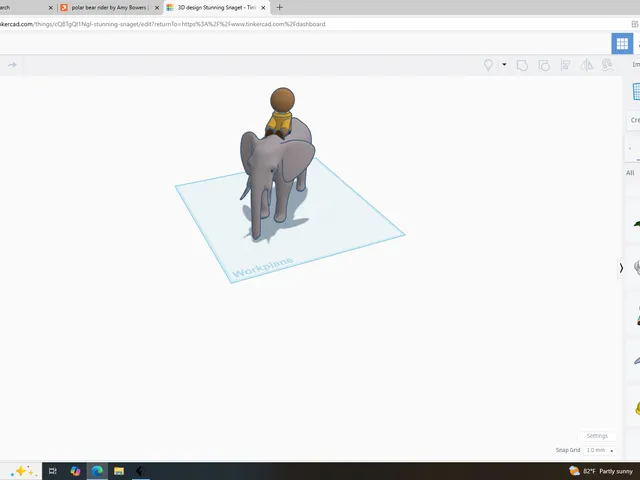Screen dimensions: 640x480
Task: Click the Ungroup shapes icon
Action: point(544,65)
